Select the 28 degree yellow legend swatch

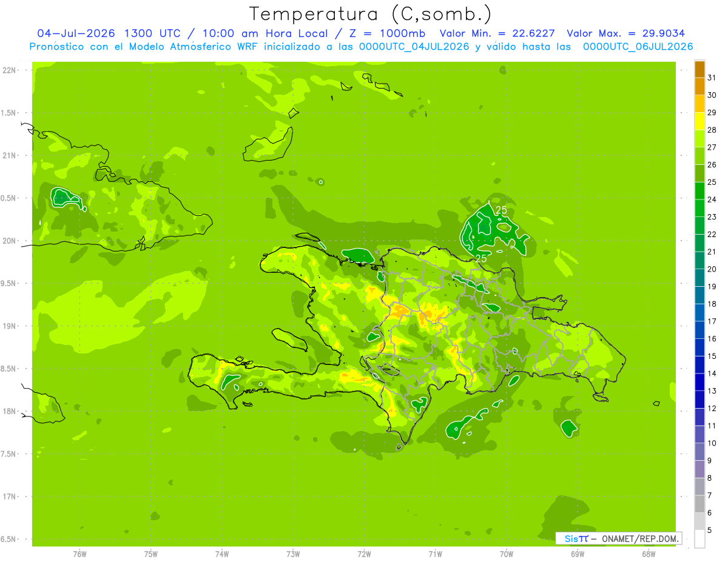(699, 121)
